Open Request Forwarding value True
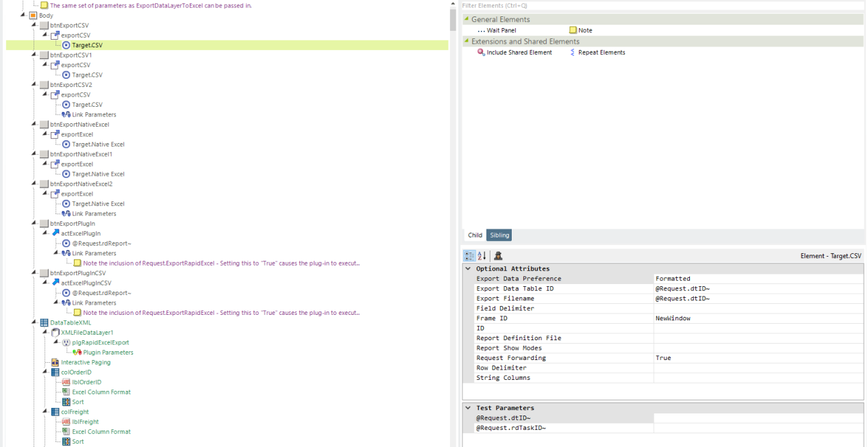 758,358
